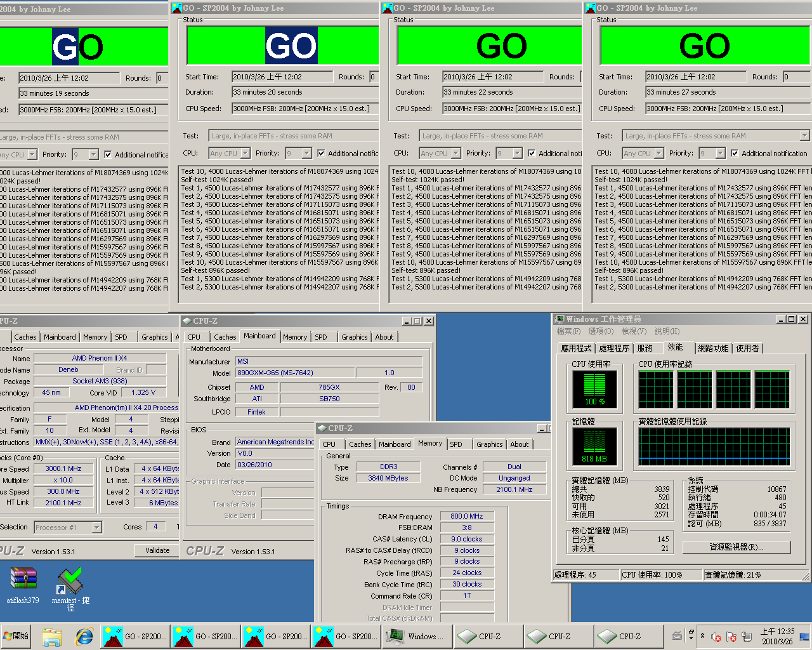Select the About tab in the CPU-Z Memory timings window
Screen dimensions: 812x650
point(519,444)
